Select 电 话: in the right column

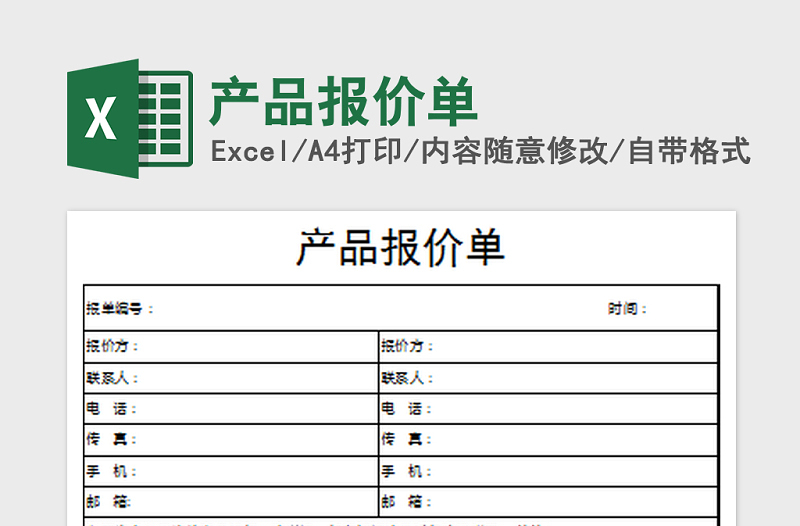pos(406,409)
